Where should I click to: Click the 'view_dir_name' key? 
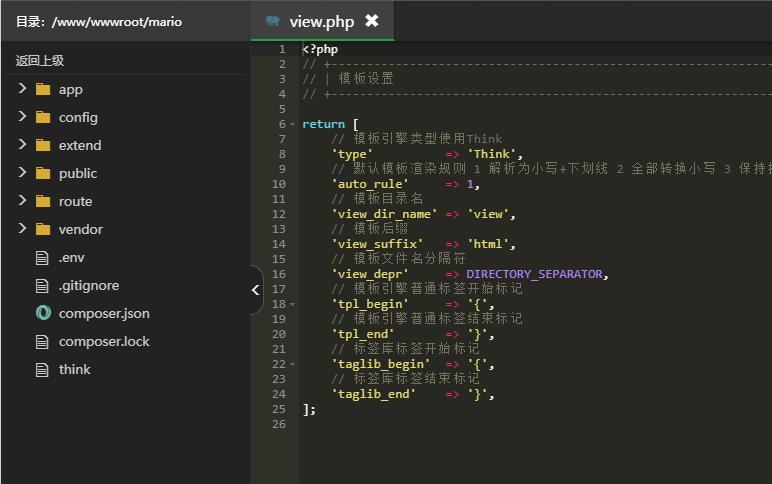385,214
